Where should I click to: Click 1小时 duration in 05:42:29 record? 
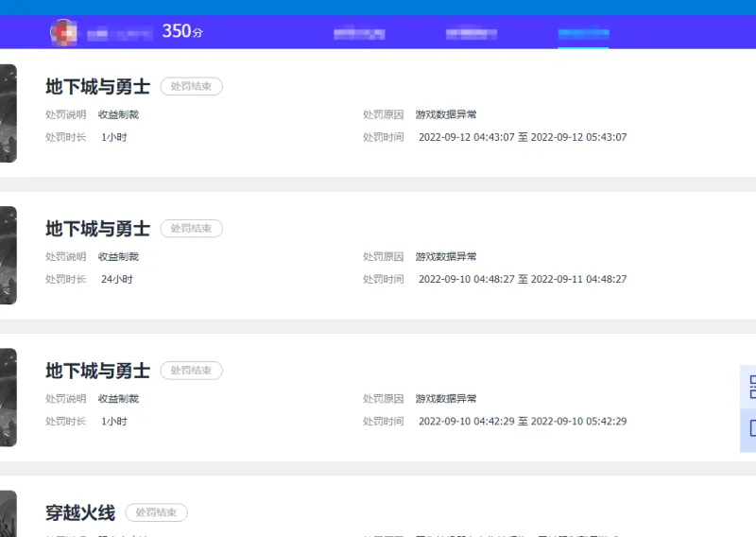click(113, 422)
